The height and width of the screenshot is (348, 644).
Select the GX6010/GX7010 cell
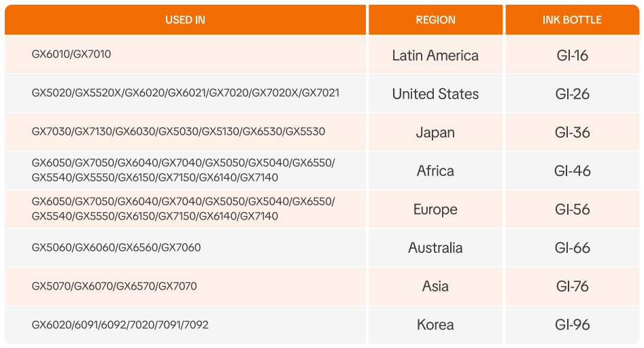[x=71, y=54]
